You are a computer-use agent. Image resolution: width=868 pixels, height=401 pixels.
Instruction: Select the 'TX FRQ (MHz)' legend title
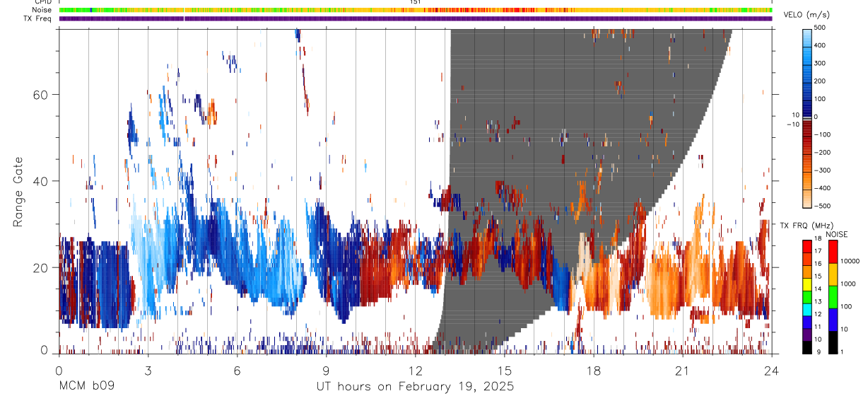click(806, 225)
